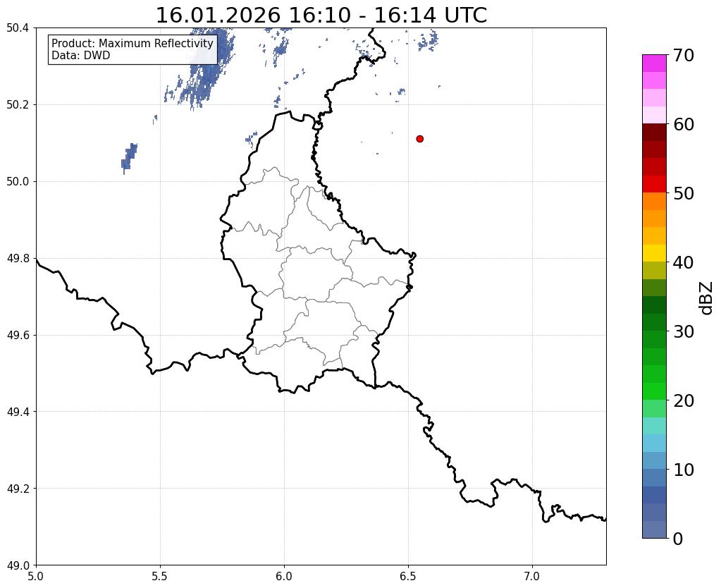Click the latitude axis label 49.0

coord(18,565)
